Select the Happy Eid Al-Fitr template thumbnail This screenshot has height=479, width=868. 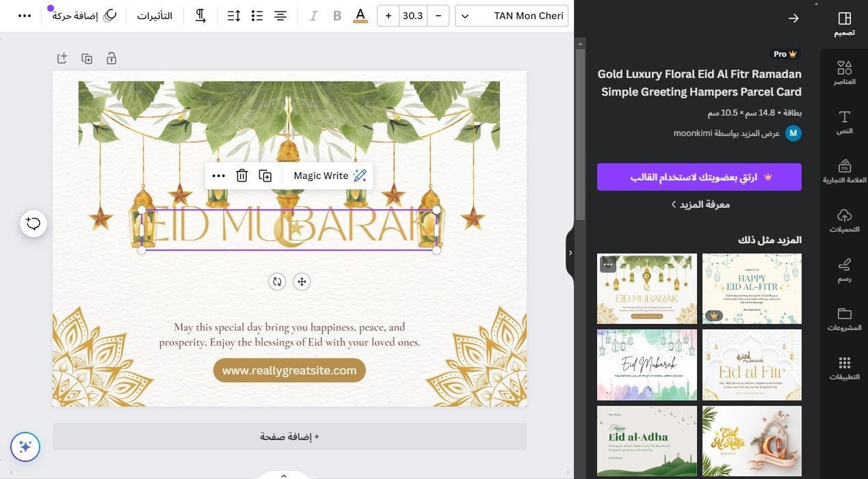(752, 288)
